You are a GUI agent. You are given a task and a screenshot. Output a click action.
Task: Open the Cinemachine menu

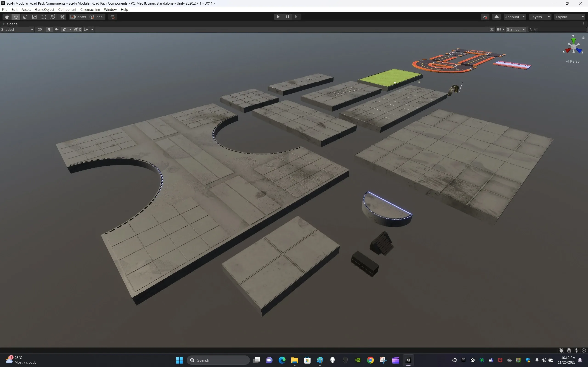[x=90, y=9]
